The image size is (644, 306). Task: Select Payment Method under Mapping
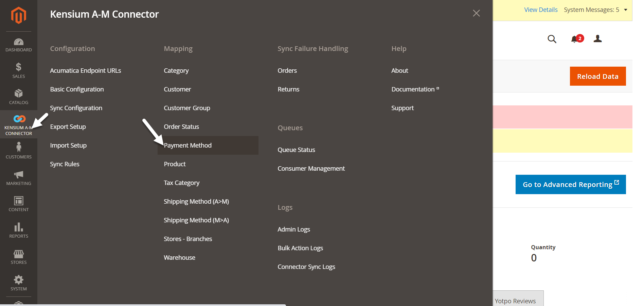click(x=187, y=146)
